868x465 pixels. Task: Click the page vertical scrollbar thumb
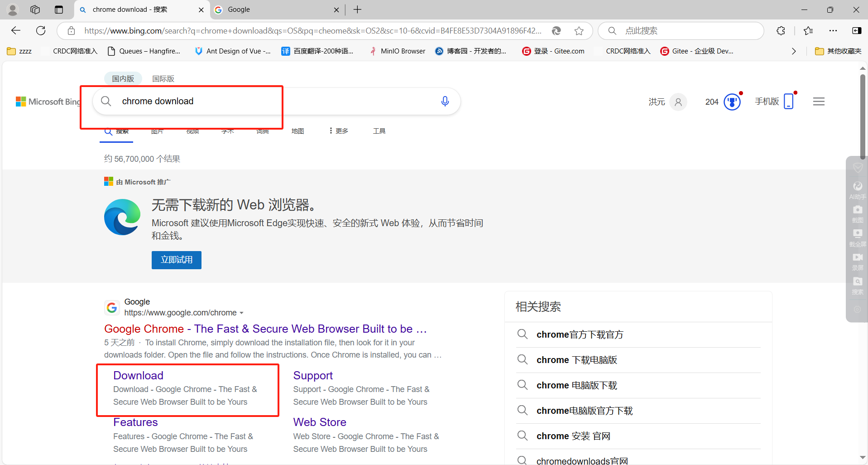[x=863, y=116]
